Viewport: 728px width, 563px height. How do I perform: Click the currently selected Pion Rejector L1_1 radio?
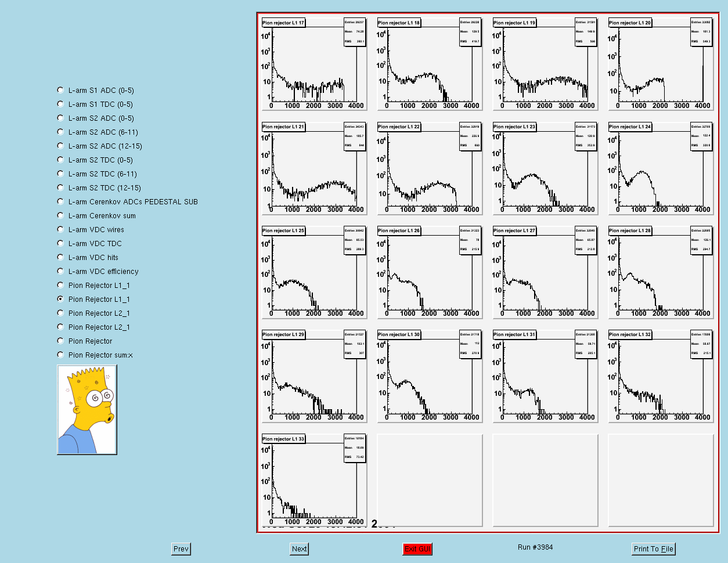click(x=60, y=299)
